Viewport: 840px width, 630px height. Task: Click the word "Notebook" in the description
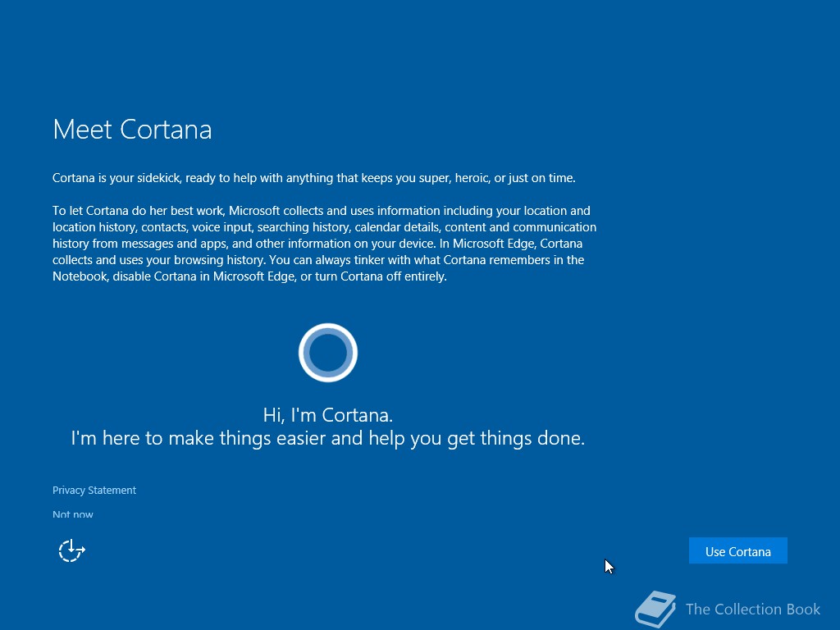tap(80, 276)
